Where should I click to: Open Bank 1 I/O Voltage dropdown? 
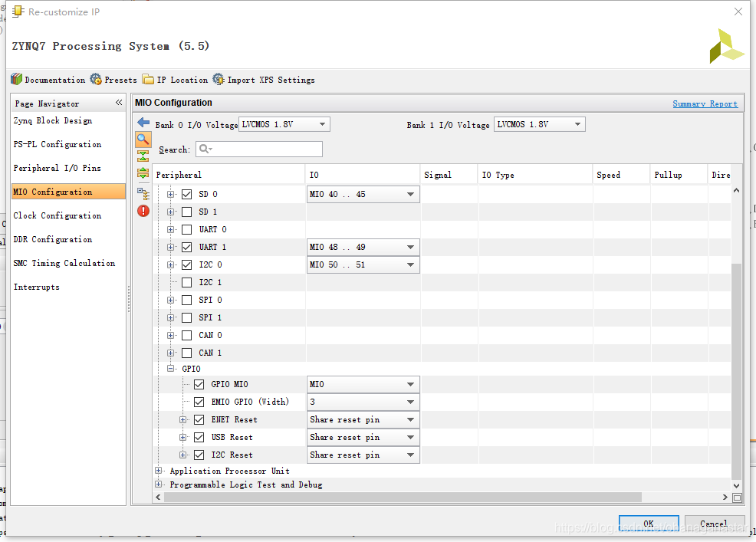(540, 124)
